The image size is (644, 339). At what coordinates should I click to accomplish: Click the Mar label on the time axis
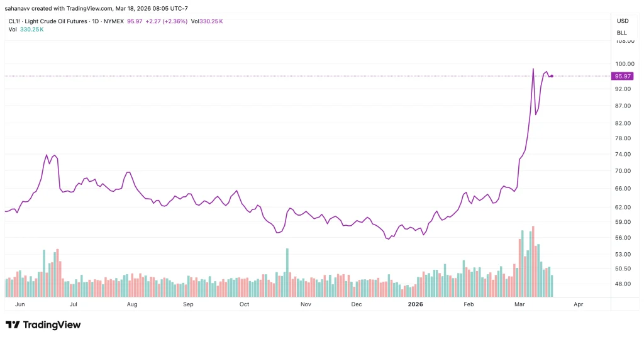point(520,304)
